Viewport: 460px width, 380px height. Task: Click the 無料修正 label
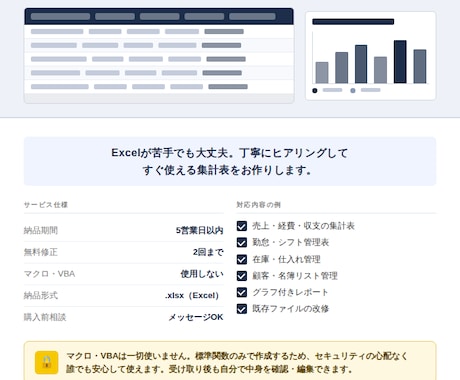pos(41,252)
